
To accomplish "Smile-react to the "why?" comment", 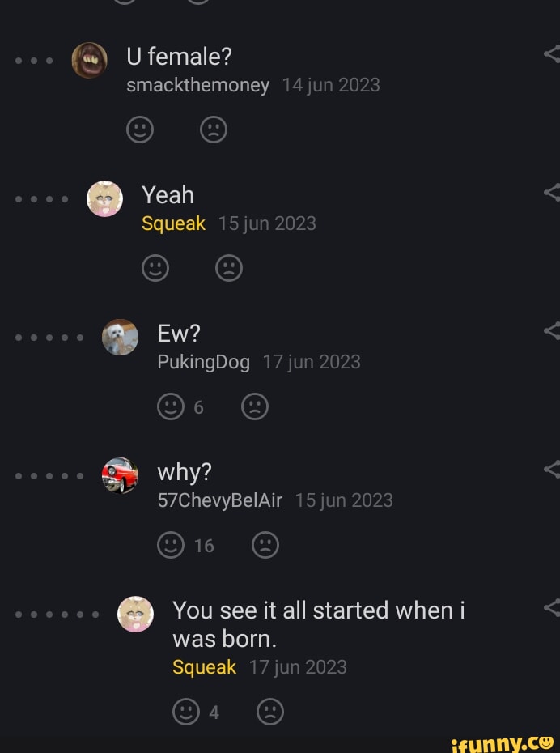I will coord(171,545).
